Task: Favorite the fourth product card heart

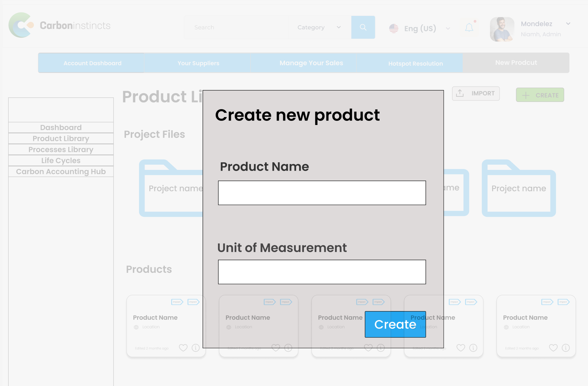Action: tap(461, 348)
